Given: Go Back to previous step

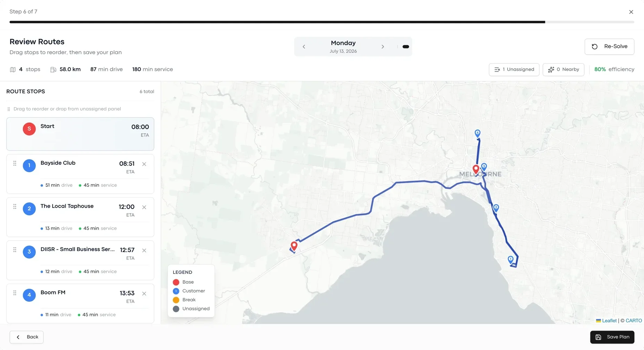Looking at the screenshot, I should pos(26,337).
